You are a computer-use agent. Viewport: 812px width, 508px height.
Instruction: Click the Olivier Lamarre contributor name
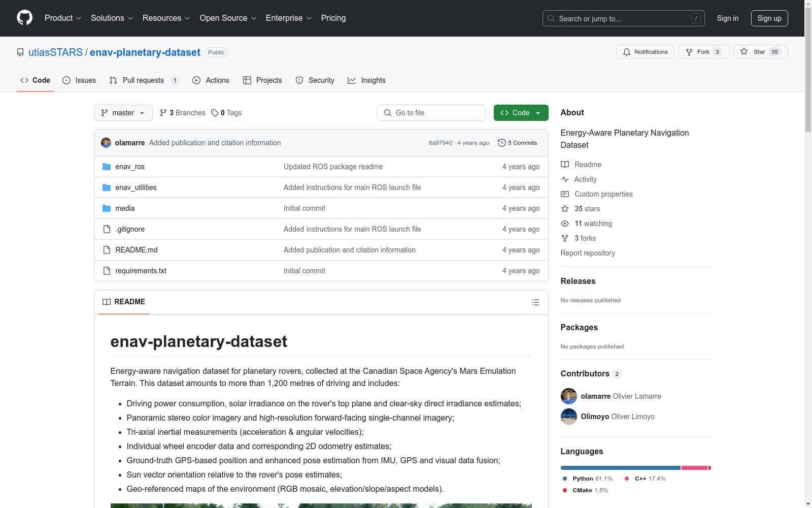(x=637, y=396)
